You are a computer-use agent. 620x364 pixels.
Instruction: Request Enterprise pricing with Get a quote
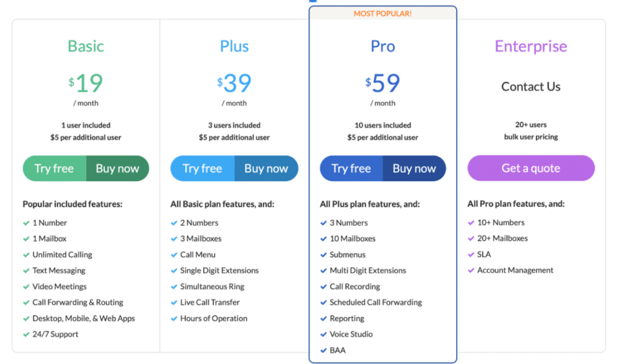tap(531, 168)
